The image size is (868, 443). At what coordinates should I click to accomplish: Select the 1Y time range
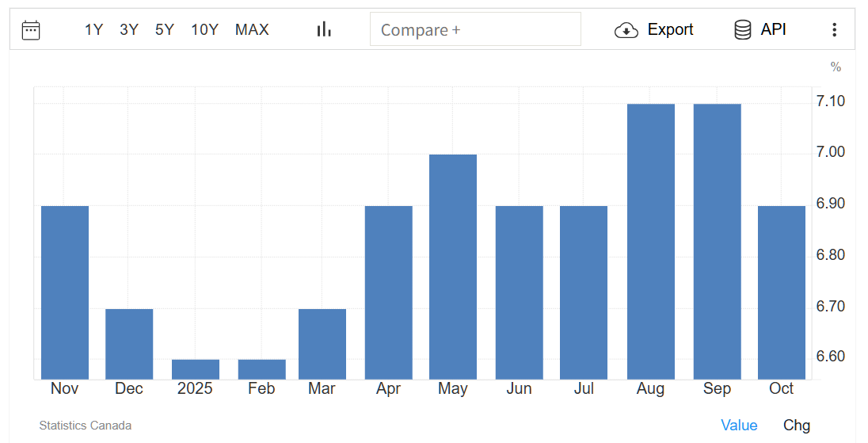93,30
